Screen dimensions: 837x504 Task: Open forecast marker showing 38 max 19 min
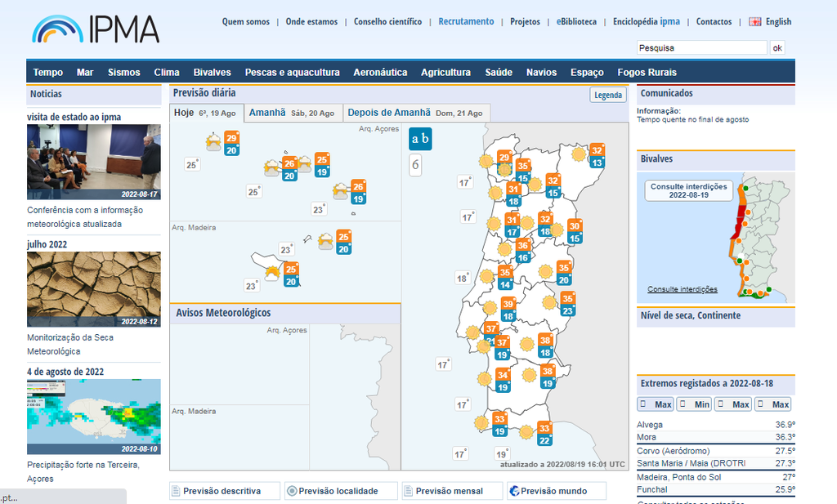tap(548, 377)
